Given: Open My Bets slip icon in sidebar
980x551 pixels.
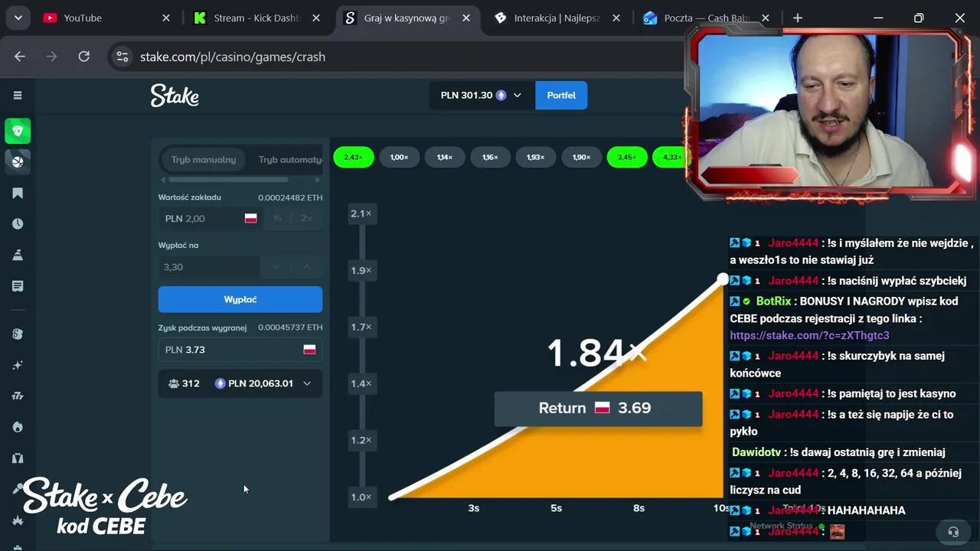Looking at the screenshot, I should (x=18, y=286).
